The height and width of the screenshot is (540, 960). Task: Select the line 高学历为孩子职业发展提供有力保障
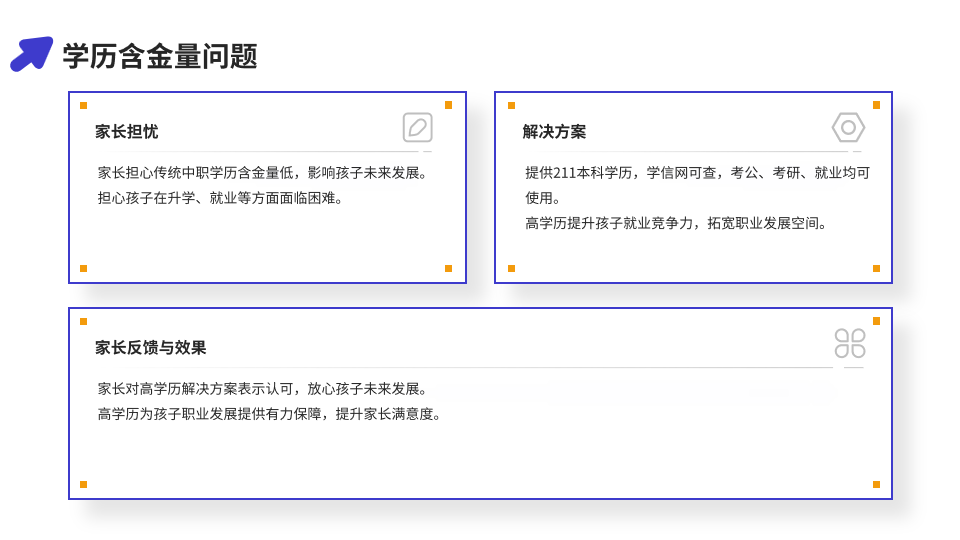pos(272,414)
